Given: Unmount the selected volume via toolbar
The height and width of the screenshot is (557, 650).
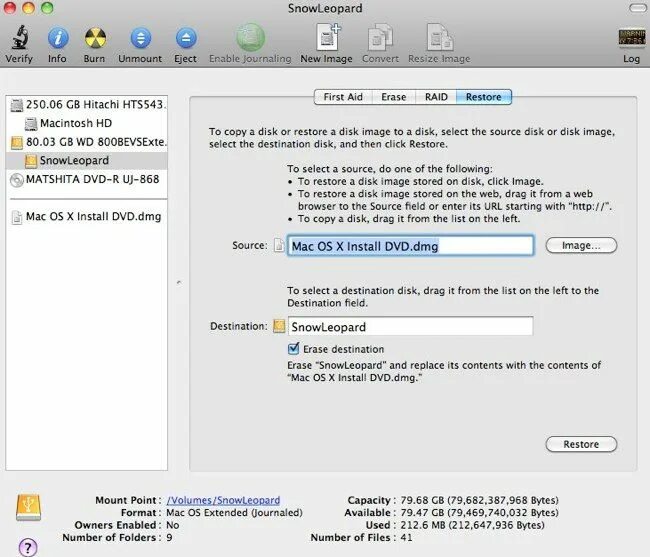Looking at the screenshot, I should point(141,38).
